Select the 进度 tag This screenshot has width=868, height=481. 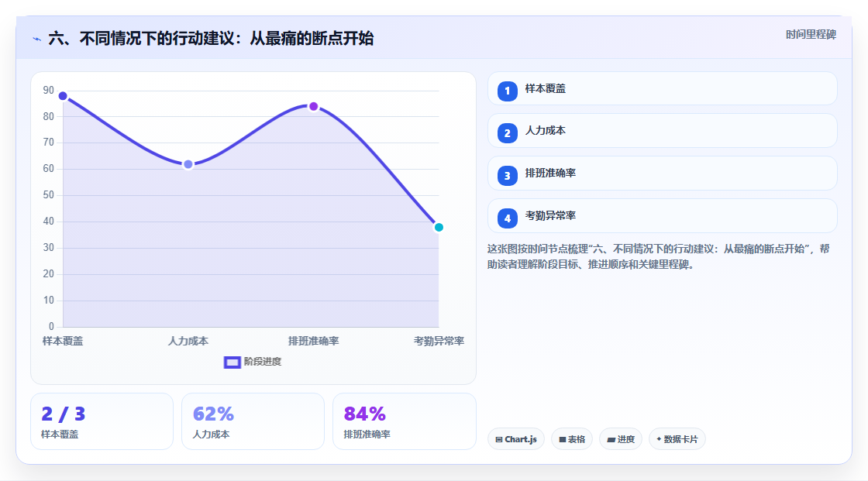pyautogui.click(x=621, y=439)
